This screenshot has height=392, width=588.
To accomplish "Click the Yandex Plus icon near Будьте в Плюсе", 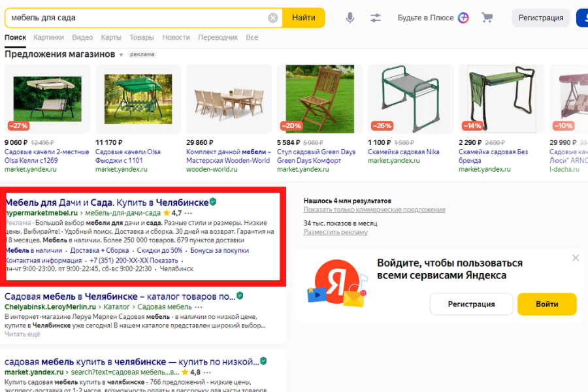I will coord(463,18).
